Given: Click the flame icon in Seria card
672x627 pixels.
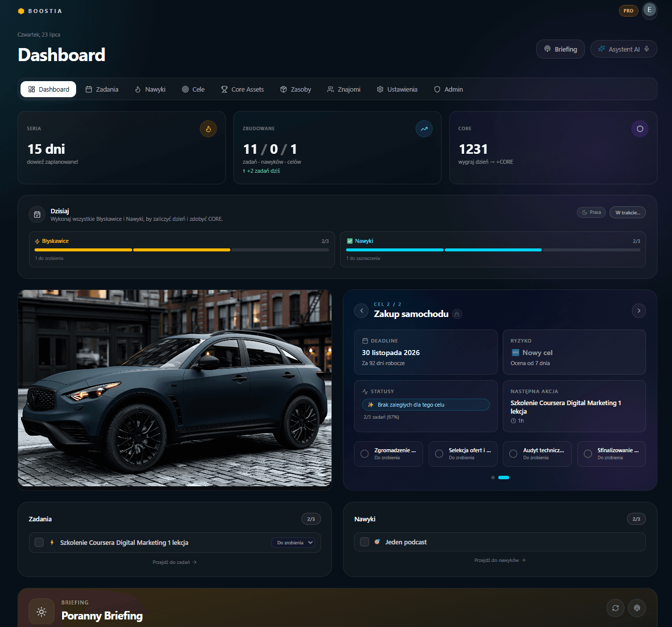Looking at the screenshot, I should (x=208, y=129).
